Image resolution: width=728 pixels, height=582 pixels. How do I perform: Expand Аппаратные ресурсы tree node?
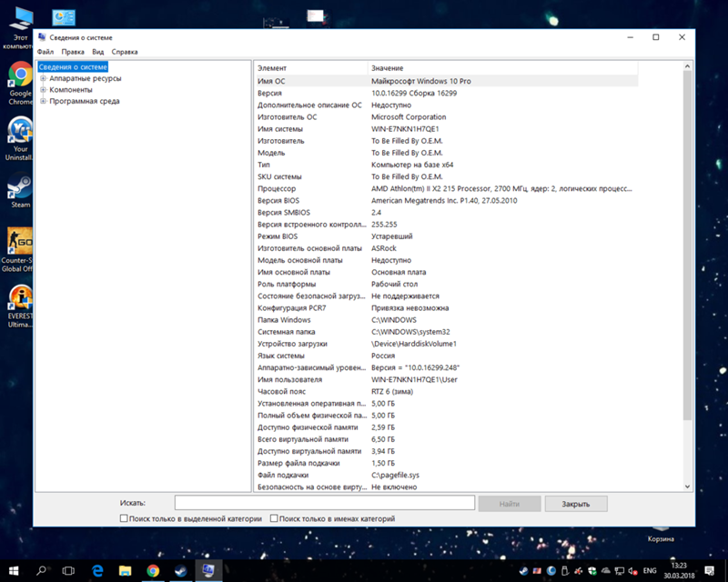43,78
